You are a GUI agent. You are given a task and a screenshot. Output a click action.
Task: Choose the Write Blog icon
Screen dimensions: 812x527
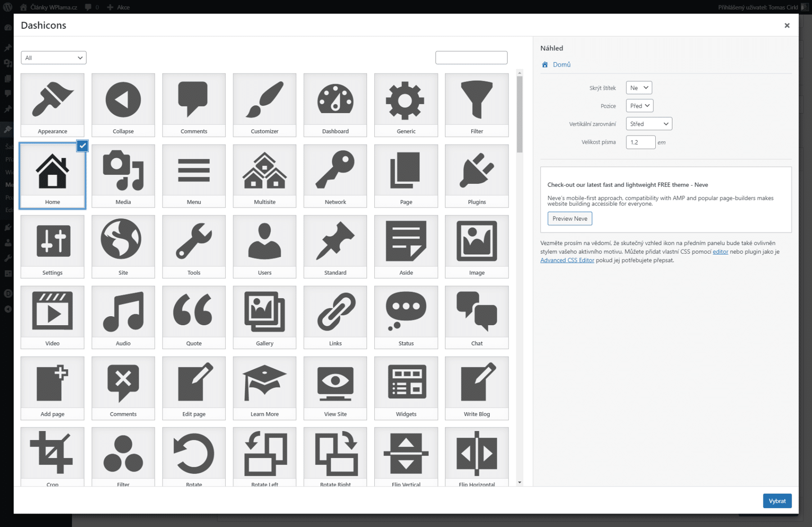(x=476, y=388)
